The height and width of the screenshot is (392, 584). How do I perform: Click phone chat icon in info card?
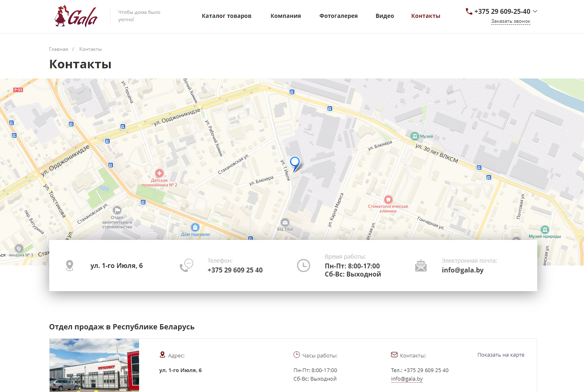pos(186,266)
